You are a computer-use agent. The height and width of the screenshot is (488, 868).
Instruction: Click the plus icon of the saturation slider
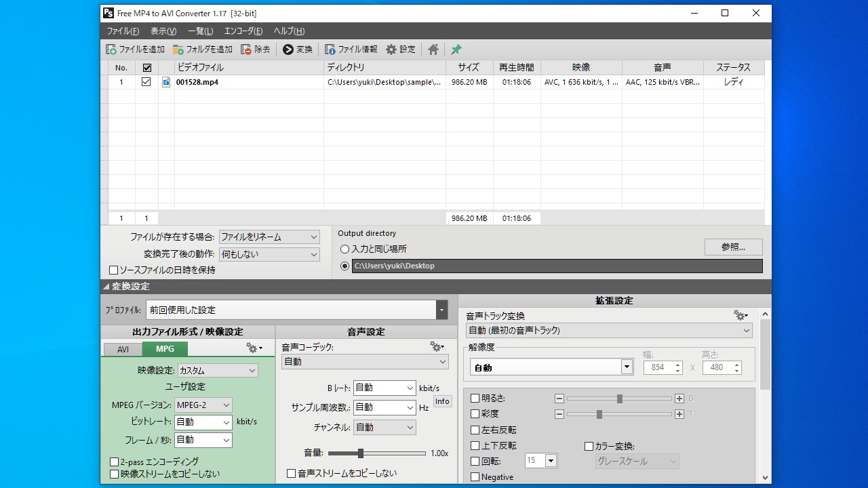click(x=679, y=414)
